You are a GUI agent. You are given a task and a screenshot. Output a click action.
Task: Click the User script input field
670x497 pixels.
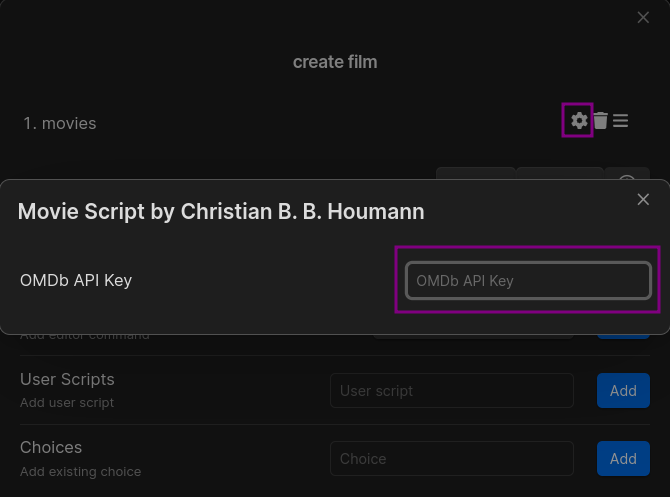click(452, 391)
